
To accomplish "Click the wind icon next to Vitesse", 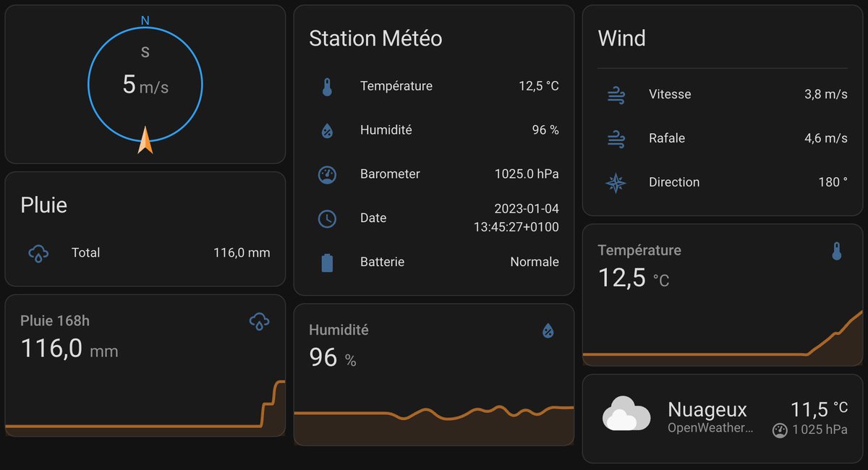I will [x=616, y=95].
